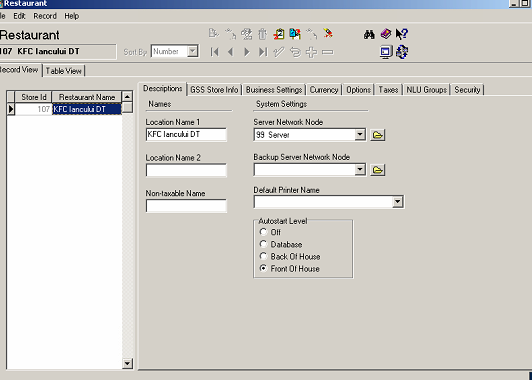This screenshot has width=532, height=380.
Task: Click the record list scrollbar thumb
Action: pos(127,108)
